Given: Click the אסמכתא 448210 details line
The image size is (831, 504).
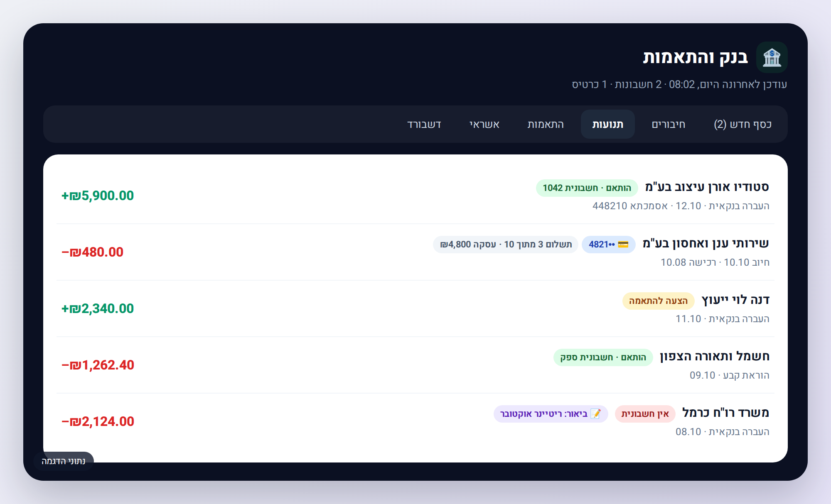Looking at the screenshot, I should 681,206.
